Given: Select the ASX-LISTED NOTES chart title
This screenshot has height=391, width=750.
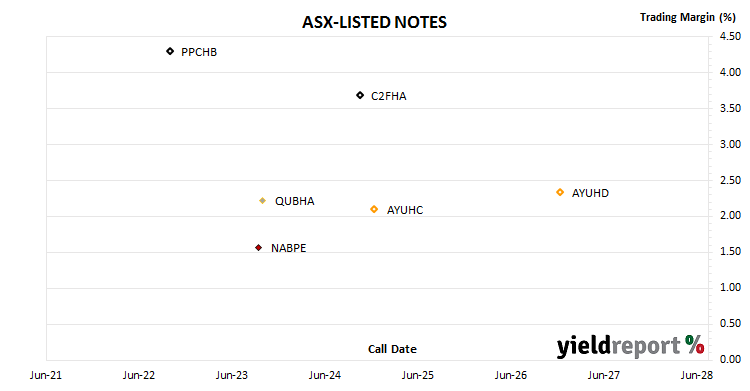Looking at the screenshot, I should 374,22.
